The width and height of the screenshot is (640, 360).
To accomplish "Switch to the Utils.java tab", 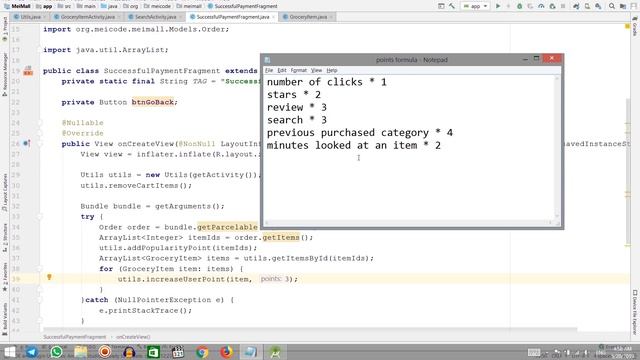I will [x=31, y=17].
